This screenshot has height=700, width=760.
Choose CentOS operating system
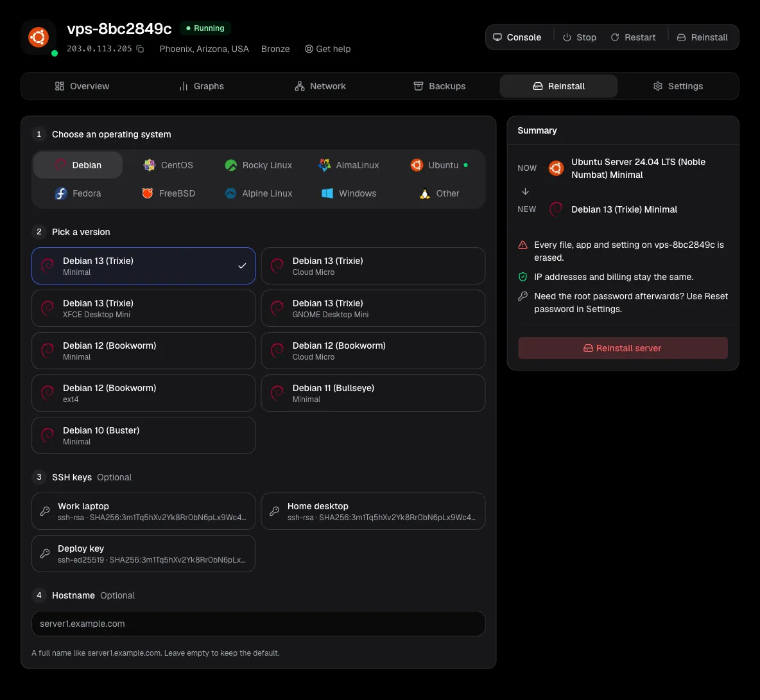[x=168, y=165]
